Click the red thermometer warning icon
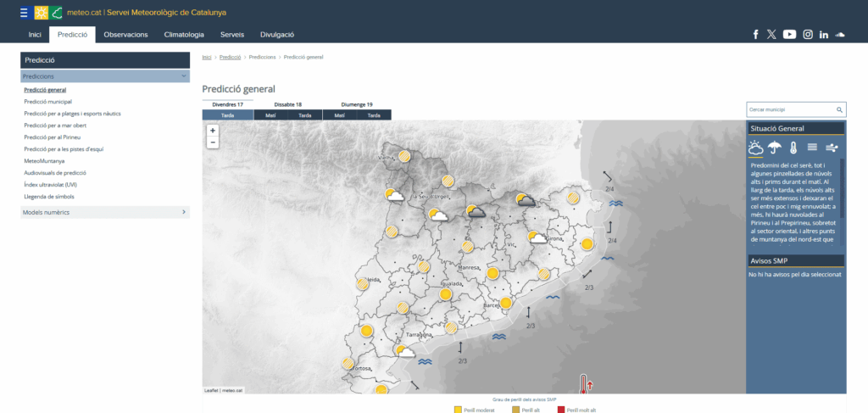Screen dimensions: 868x413 (x=586, y=383)
